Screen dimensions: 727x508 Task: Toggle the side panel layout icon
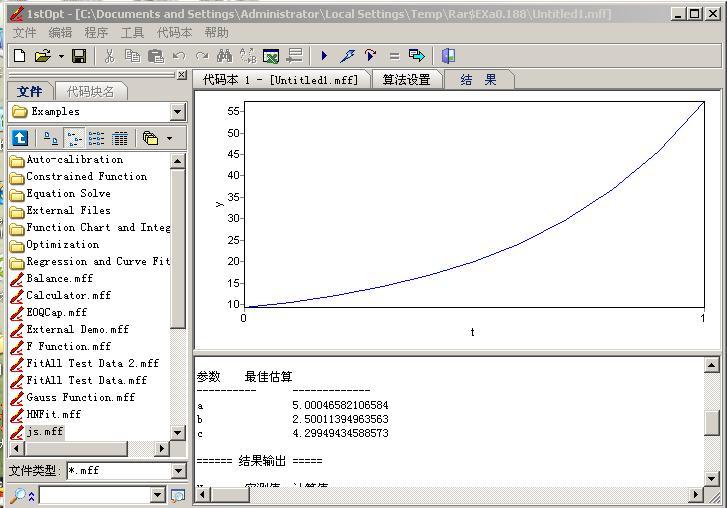448,56
